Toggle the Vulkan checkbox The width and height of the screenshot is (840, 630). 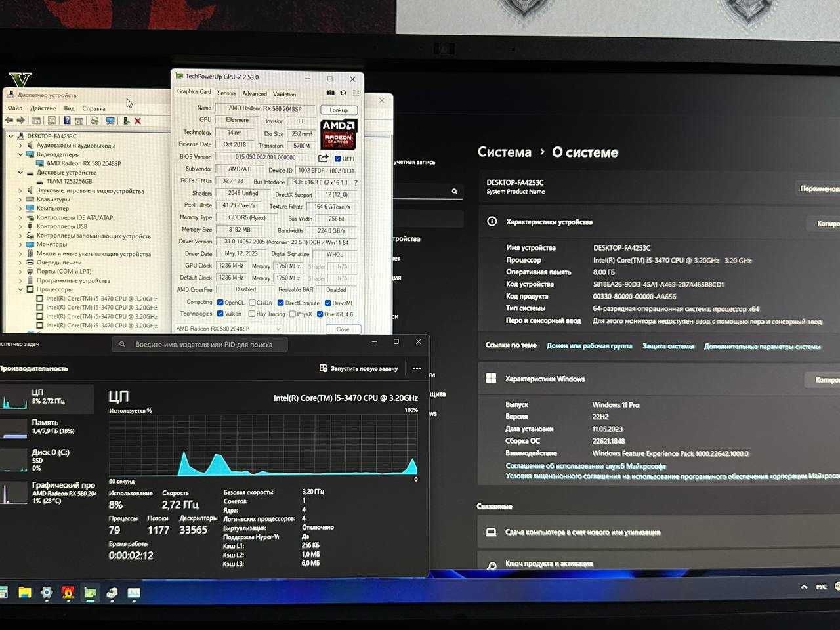coord(220,314)
